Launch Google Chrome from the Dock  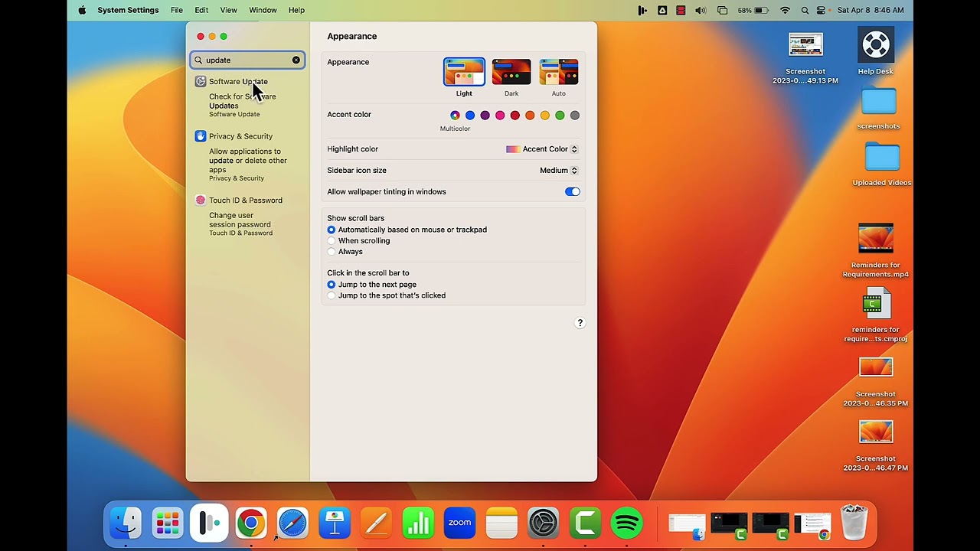[x=251, y=523]
